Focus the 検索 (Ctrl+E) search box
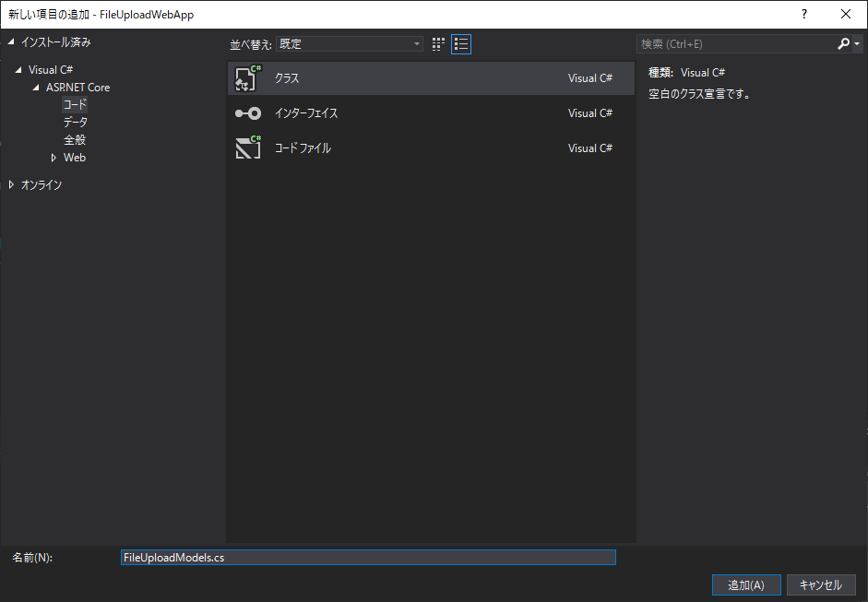 (x=737, y=43)
